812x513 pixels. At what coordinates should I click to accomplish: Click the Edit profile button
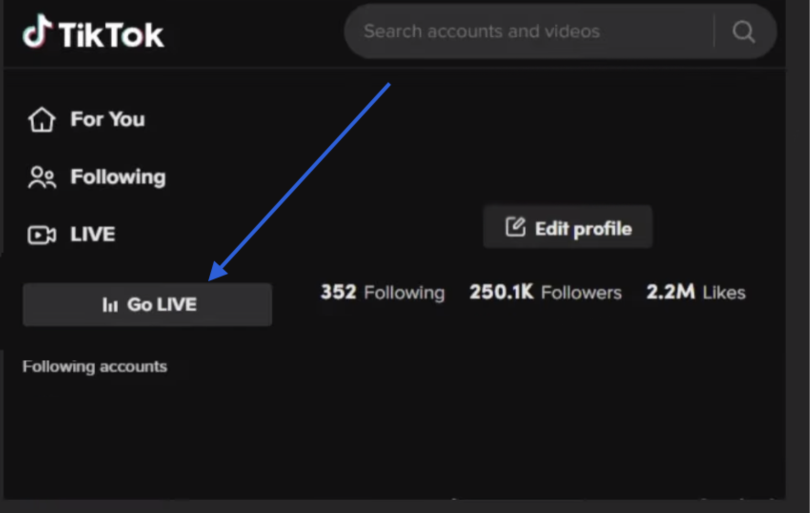coord(568,227)
